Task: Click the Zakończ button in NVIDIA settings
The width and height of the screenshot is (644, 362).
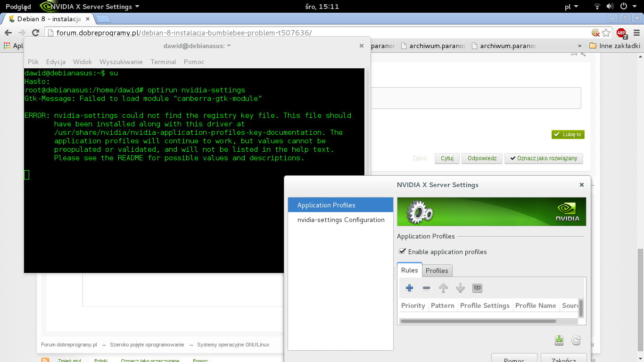Action: [x=563, y=358]
